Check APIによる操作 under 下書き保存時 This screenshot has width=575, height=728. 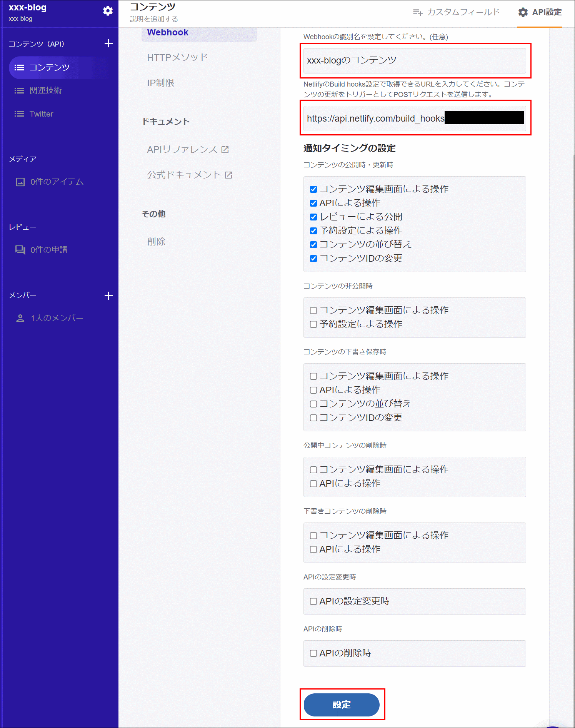pyautogui.click(x=313, y=390)
